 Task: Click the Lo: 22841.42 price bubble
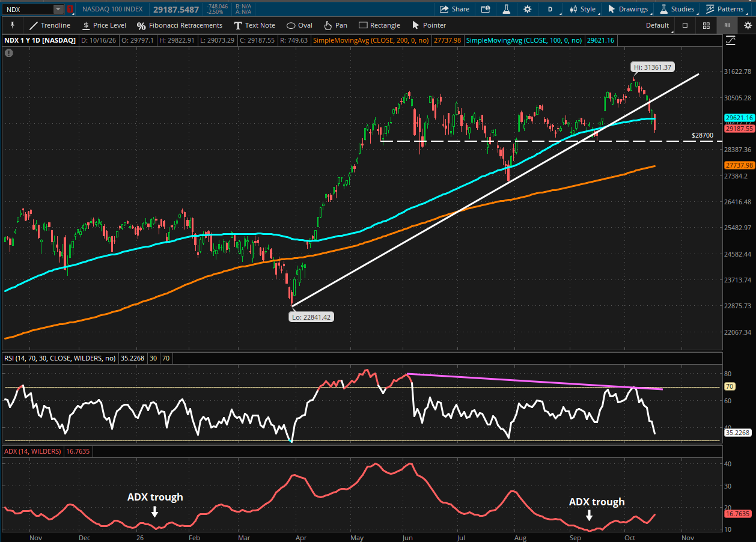[x=310, y=316]
